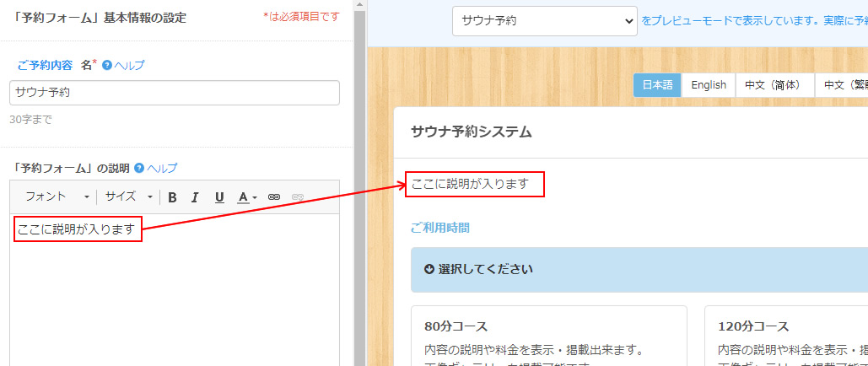
Task: Open the ヘルプ link for ご予約内容 名
Action: tap(129, 65)
